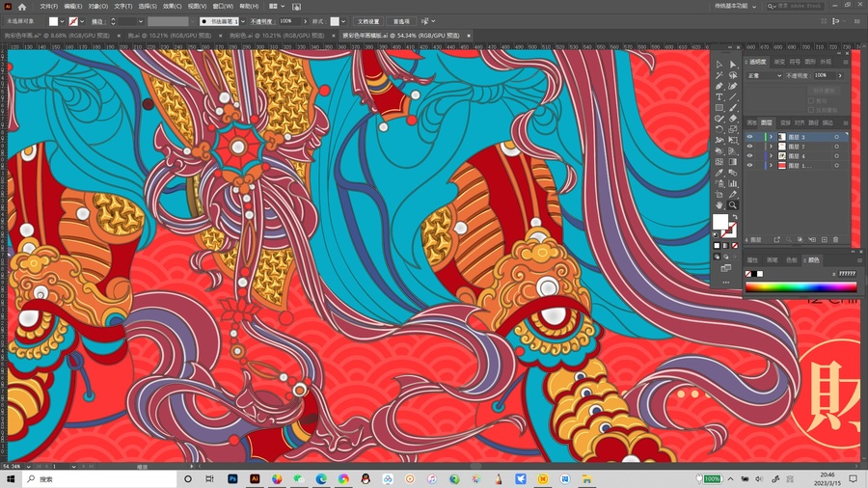Image resolution: width=868 pixels, height=488 pixels.
Task: Open the 窗口(W) menu
Action: 223,7
